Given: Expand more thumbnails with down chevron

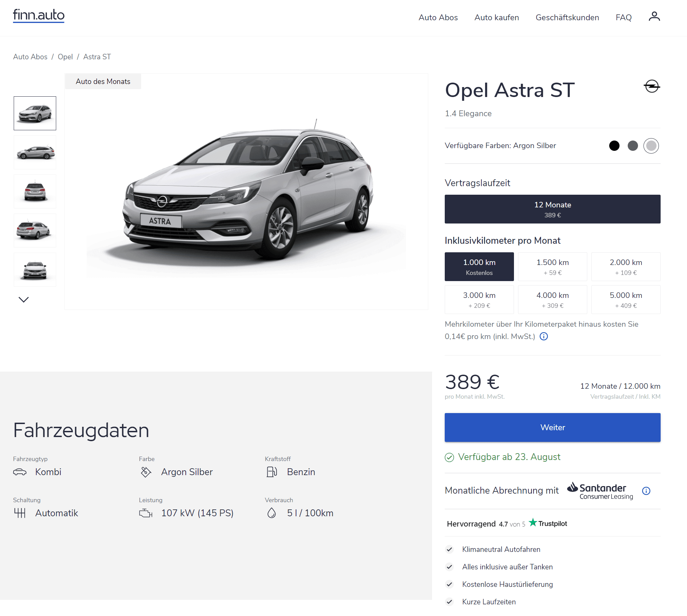Looking at the screenshot, I should pos(24,300).
